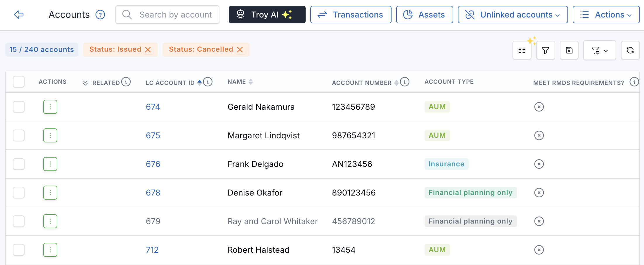
Task: Open row actions menu for Frank Delgado
Action: point(50,164)
